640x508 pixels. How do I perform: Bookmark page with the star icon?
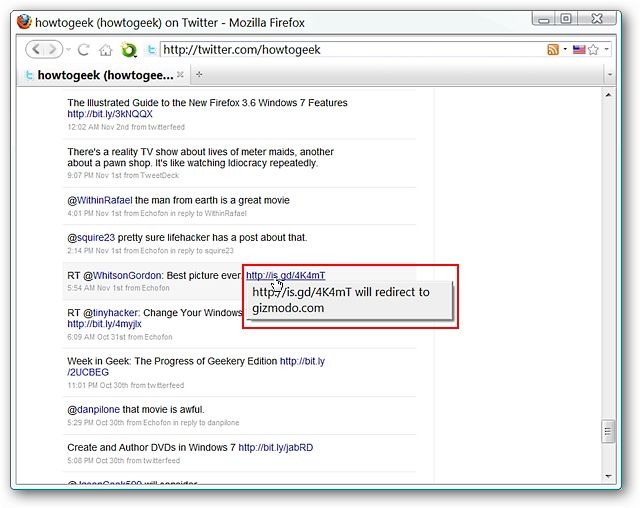pyautogui.click(x=593, y=50)
